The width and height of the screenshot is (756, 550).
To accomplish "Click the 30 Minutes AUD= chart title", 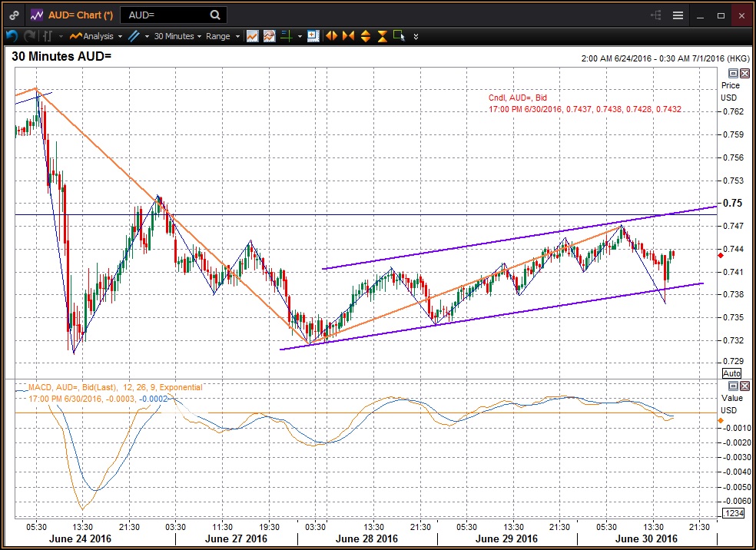I will 61,56.
